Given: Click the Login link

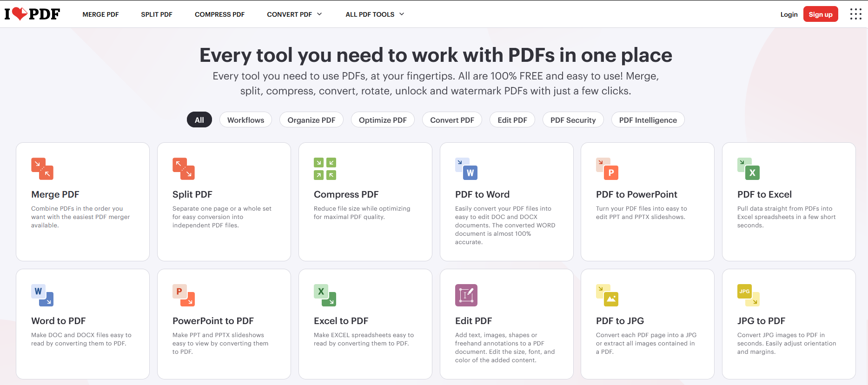Looking at the screenshot, I should [x=789, y=14].
